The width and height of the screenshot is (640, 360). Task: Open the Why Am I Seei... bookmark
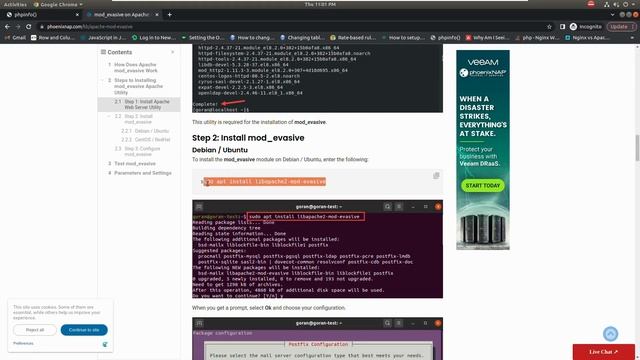(488, 38)
